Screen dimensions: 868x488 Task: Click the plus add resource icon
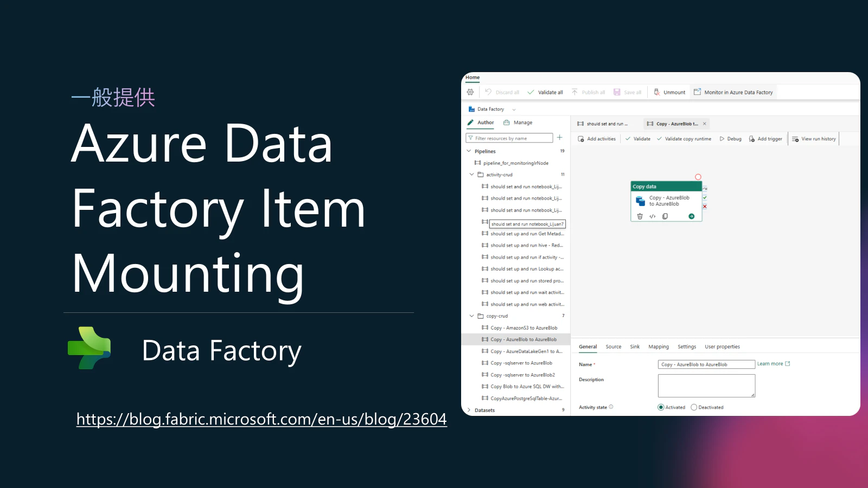pyautogui.click(x=559, y=138)
